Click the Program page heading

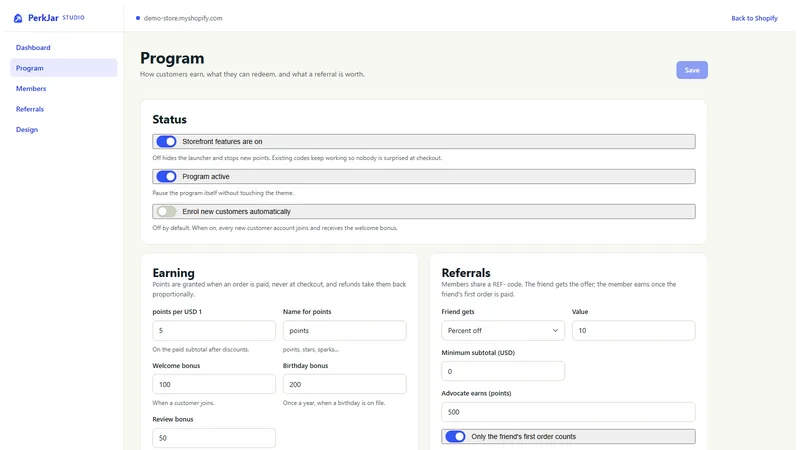coord(172,58)
